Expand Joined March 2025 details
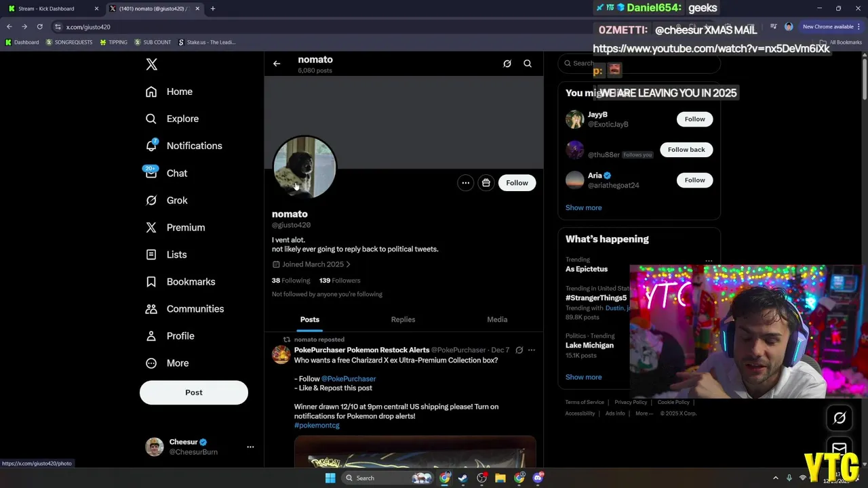Image resolution: width=868 pixels, height=488 pixels. click(312, 264)
